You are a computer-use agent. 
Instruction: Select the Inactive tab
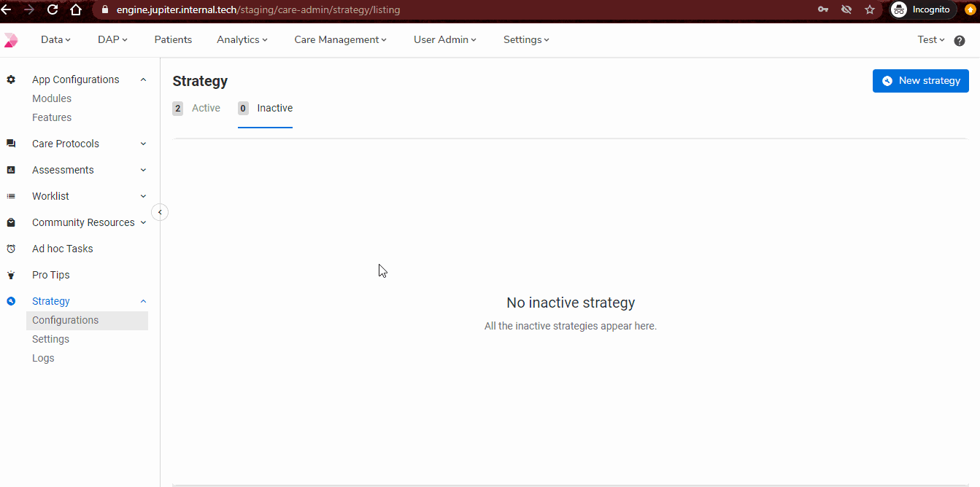click(265, 109)
